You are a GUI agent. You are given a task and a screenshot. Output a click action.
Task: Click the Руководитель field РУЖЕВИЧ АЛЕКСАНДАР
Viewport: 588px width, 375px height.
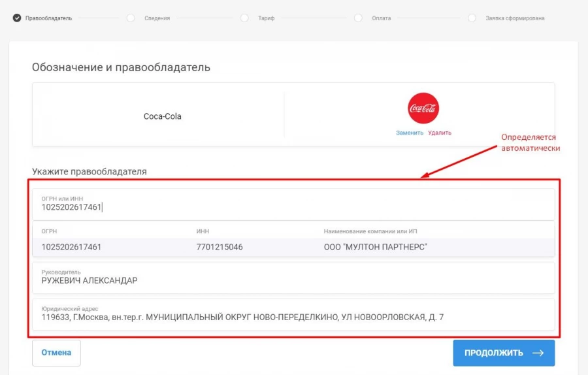tap(293, 278)
